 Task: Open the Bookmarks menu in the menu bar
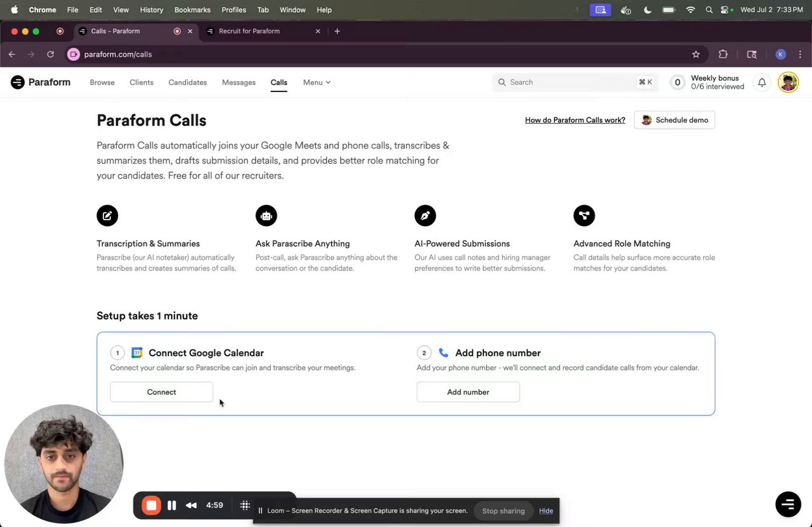[x=192, y=10]
